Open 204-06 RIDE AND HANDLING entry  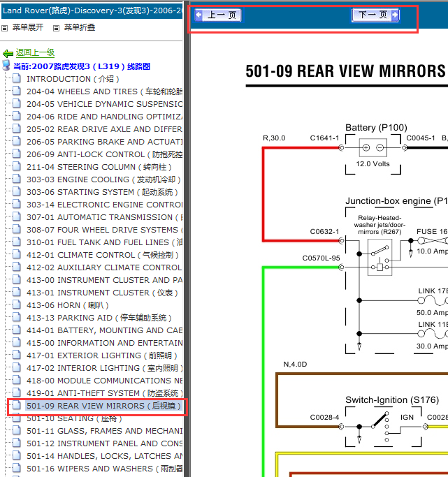coord(104,117)
